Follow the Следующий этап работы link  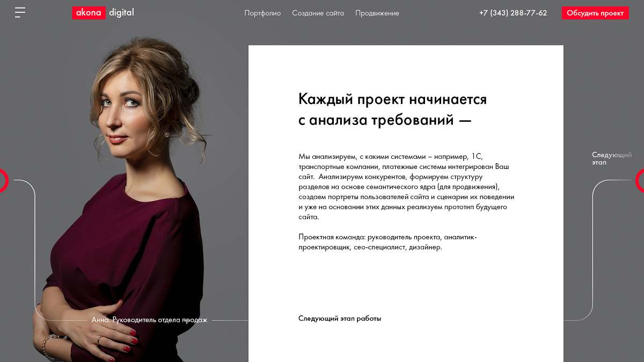(340, 319)
